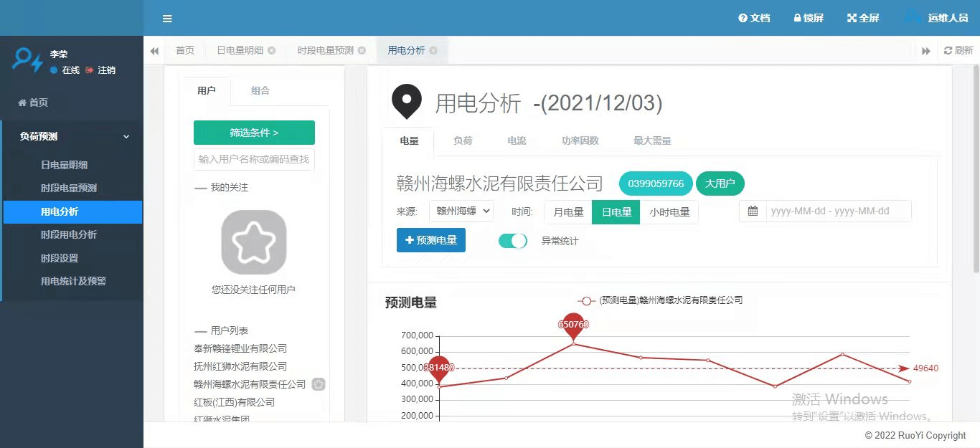This screenshot has width=980, height=448.
Task: Click the location pin icon beside 用电分析
Action: tap(407, 102)
